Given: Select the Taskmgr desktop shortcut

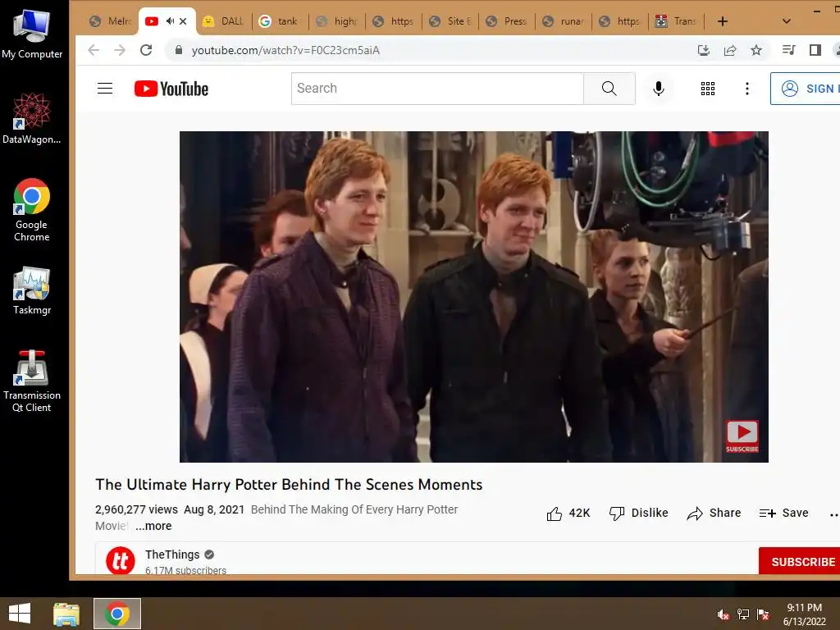Looking at the screenshot, I should click(32, 290).
